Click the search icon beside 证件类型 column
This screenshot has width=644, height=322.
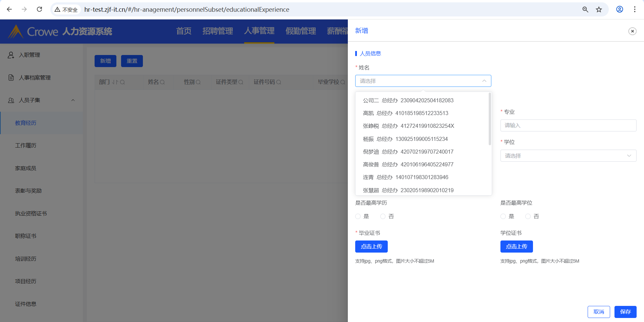241,82
